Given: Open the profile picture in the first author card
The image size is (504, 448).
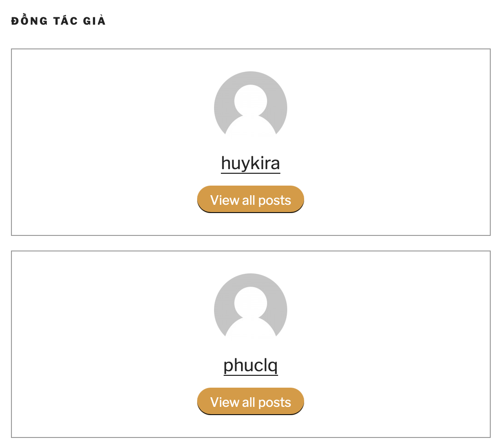Looking at the screenshot, I should (250, 108).
